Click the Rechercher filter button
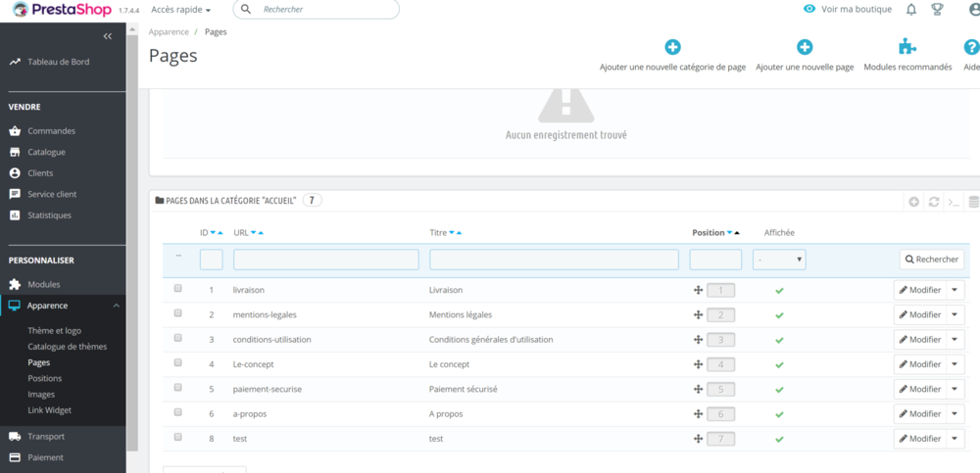The height and width of the screenshot is (473, 980). (x=932, y=260)
